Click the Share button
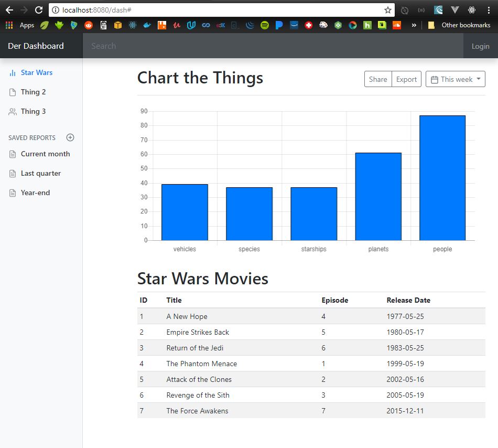The width and height of the screenshot is (498, 448). (378, 79)
